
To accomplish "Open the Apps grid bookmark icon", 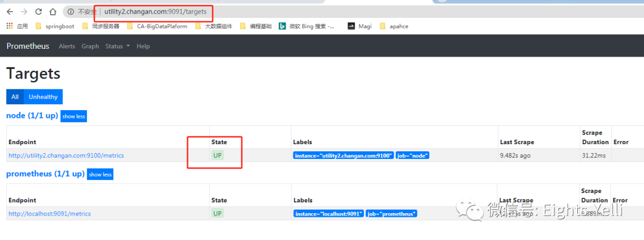I will click(x=10, y=26).
